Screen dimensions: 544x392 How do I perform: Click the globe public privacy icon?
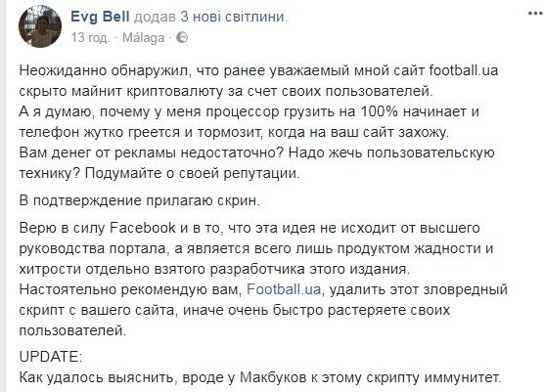182,38
